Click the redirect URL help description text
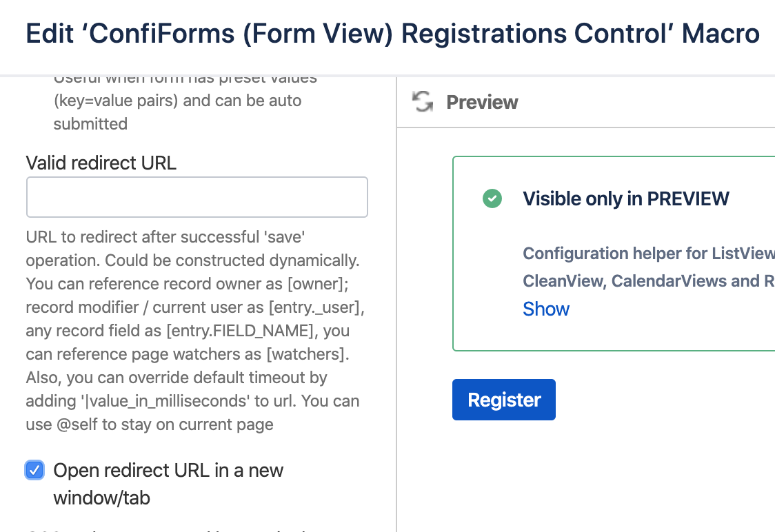 pyautogui.click(x=192, y=331)
